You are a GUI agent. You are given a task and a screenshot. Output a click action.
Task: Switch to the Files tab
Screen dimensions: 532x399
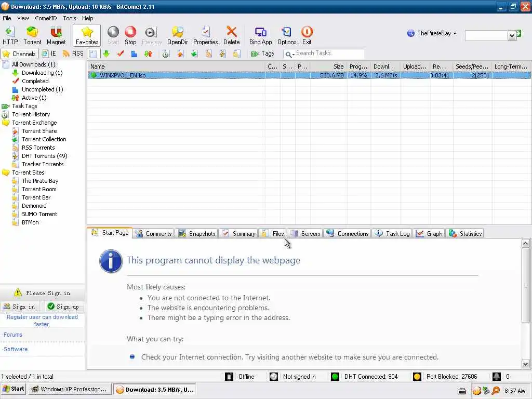[273, 233]
